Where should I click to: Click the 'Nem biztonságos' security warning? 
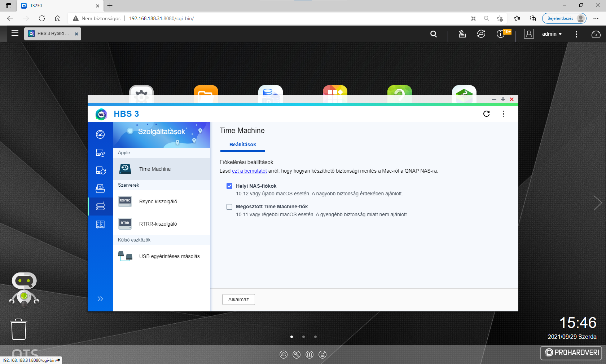[97, 18]
